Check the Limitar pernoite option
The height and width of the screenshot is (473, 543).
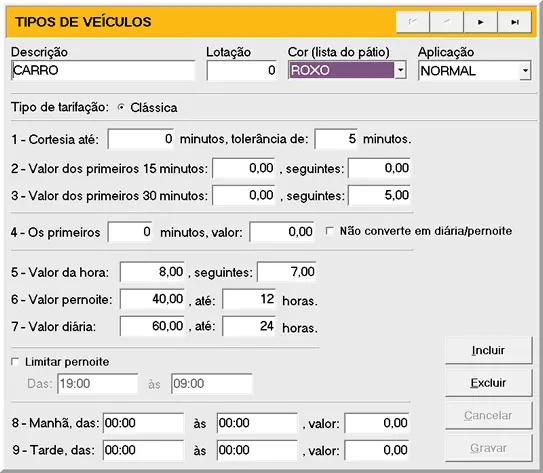click(x=15, y=362)
